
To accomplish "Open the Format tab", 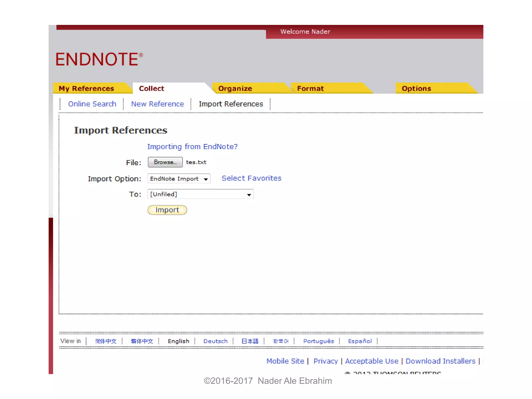I will click(x=310, y=89).
